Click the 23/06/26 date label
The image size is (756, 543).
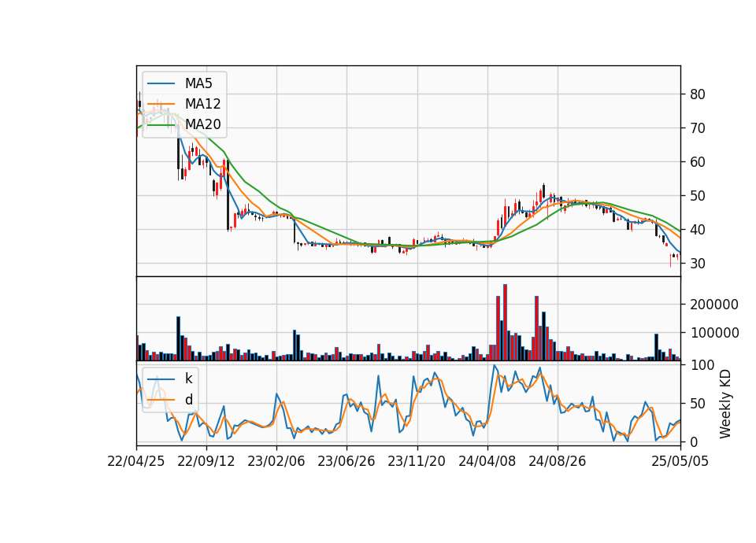click(346, 461)
